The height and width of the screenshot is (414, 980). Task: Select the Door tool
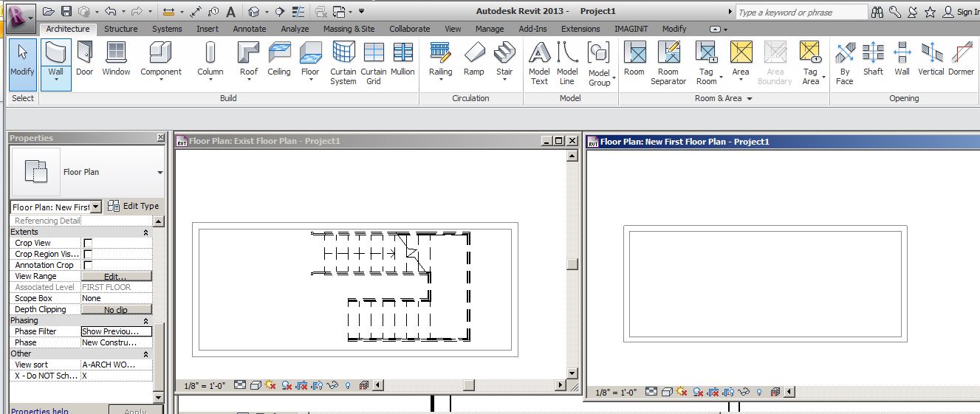coord(85,59)
